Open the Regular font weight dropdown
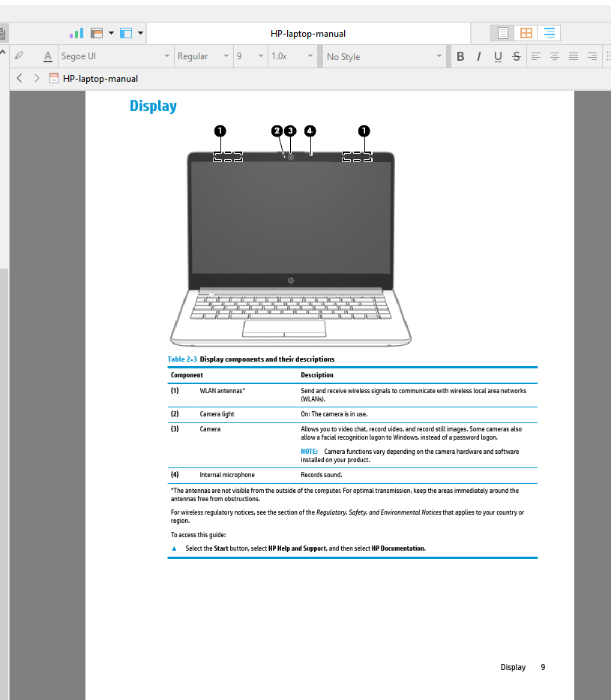Viewport: 611px width, 700px height. click(x=203, y=56)
